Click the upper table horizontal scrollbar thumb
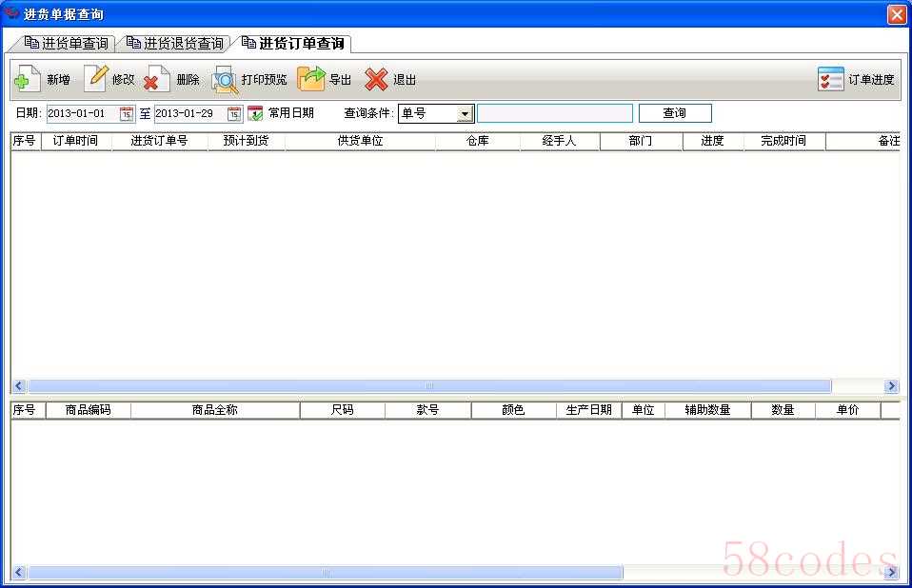This screenshot has height=588, width=912. pyautogui.click(x=428, y=386)
